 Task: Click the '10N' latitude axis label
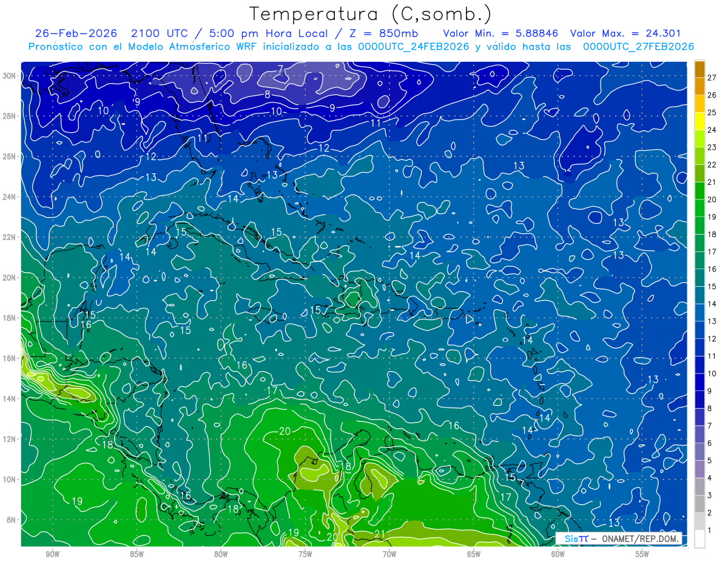click(10, 480)
